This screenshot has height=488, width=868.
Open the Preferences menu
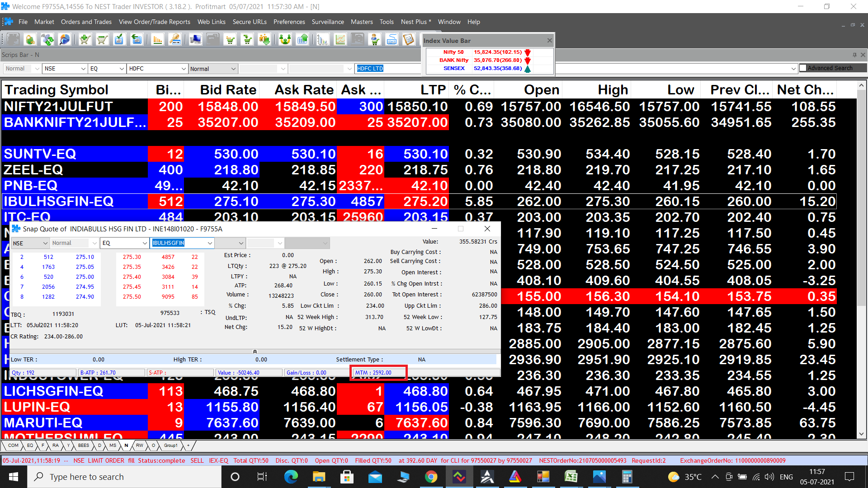pyautogui.click(x=289, y=22)
